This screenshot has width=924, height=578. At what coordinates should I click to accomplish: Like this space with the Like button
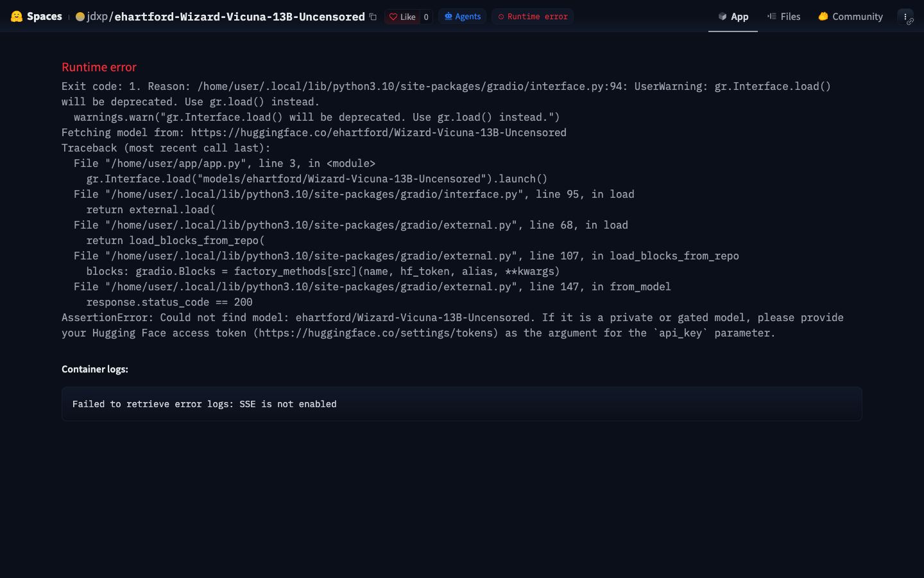coord(402,17)
